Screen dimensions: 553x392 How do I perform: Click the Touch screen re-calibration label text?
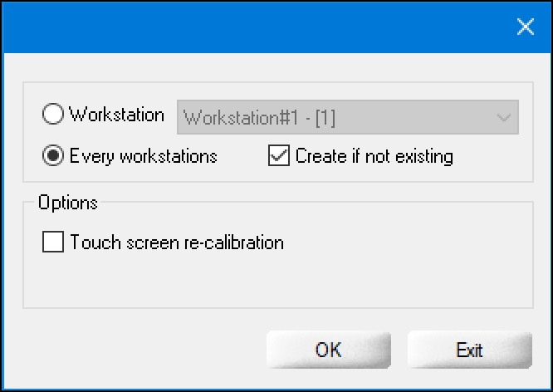177,243
